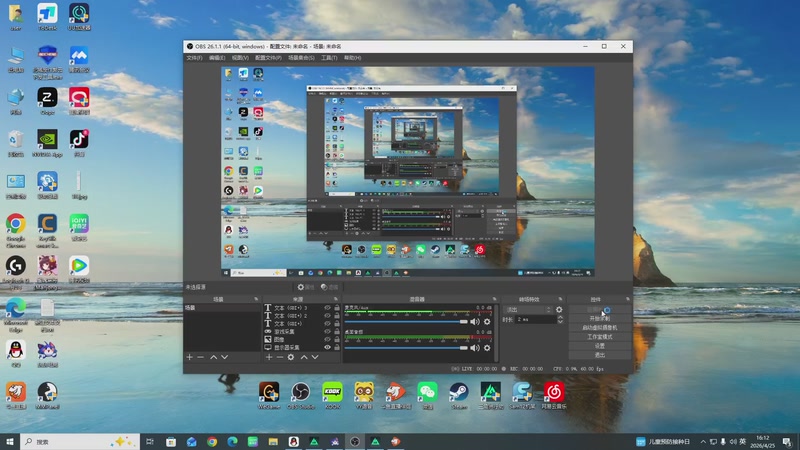The image size is (800, 450).
Task: Open WeChat desktop shortcut icon
Action: 427,391
